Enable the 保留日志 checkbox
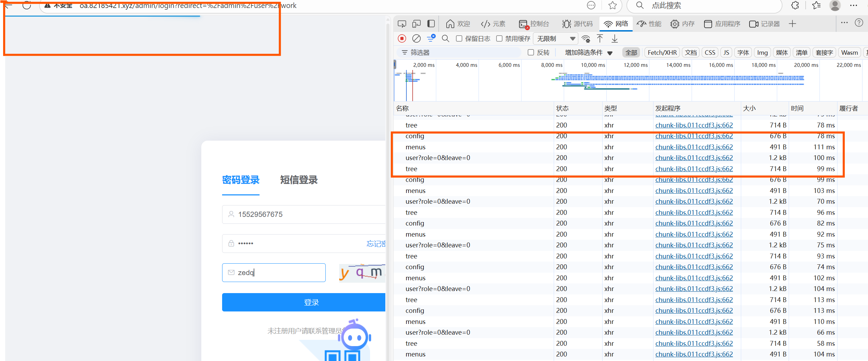The width and height of the screenshot is (868, 361). [459, 38]
